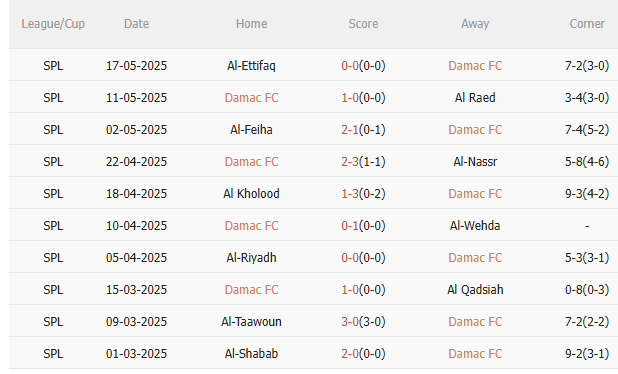The height and width of the screenshot is (374, 618).
Task: Select Al-Riyadh home team
Action: pyautogui.click(x=251, y=258)
